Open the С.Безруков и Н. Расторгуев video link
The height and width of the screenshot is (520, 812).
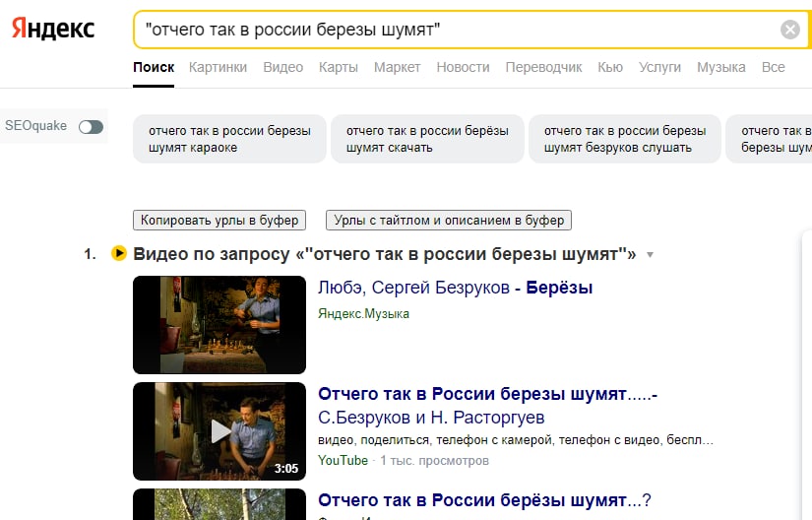pos(431,418)
